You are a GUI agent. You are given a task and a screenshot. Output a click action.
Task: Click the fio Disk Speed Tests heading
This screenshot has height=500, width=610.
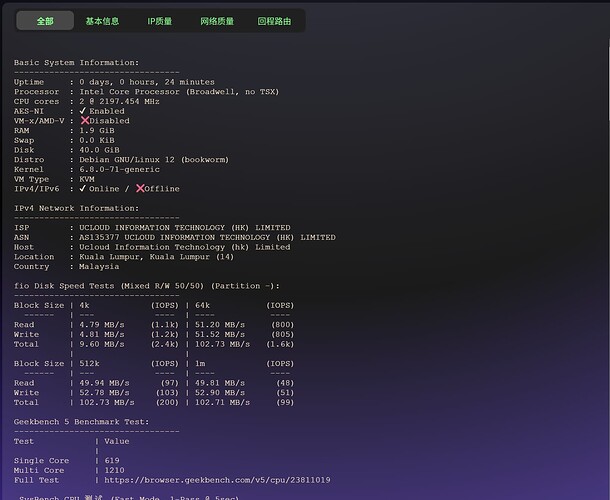pos(146,286)
